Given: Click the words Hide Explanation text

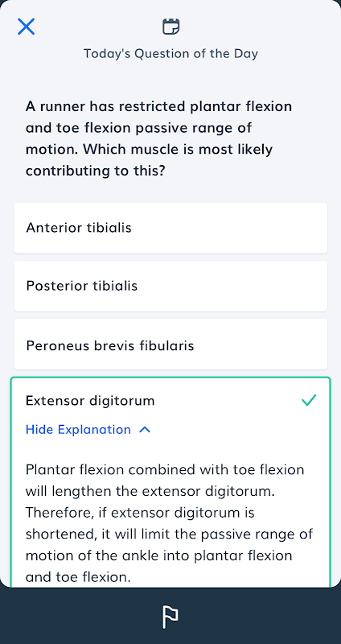Looking at the screenshot, I should (x=78, y=430).
